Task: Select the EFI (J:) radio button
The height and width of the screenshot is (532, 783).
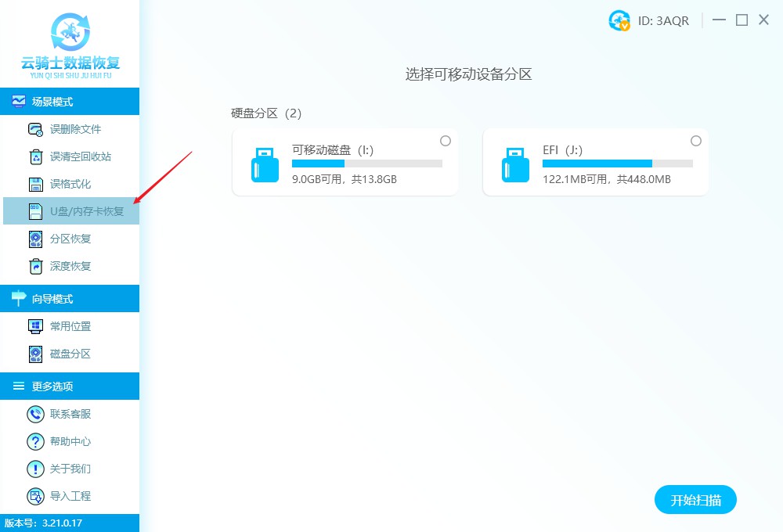Action: pyautogui.click(x=696, y=141)
